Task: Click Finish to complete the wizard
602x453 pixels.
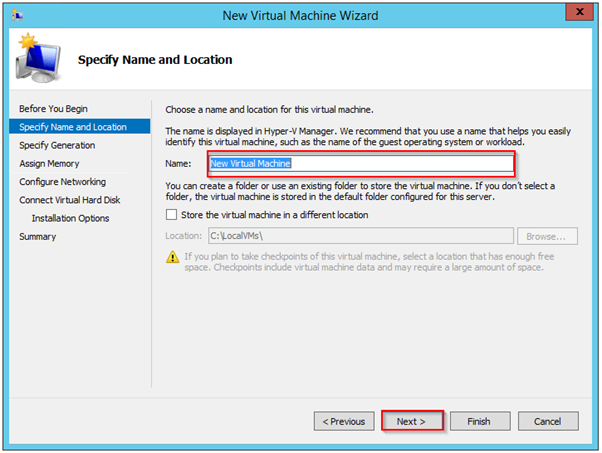Action: pyautogui.click(x=479, y=421)
